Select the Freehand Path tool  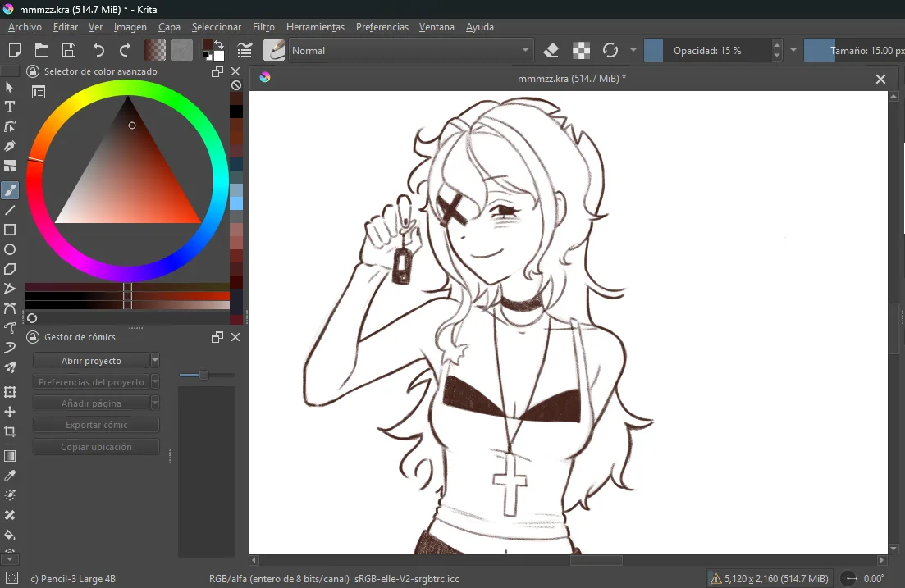9,328
